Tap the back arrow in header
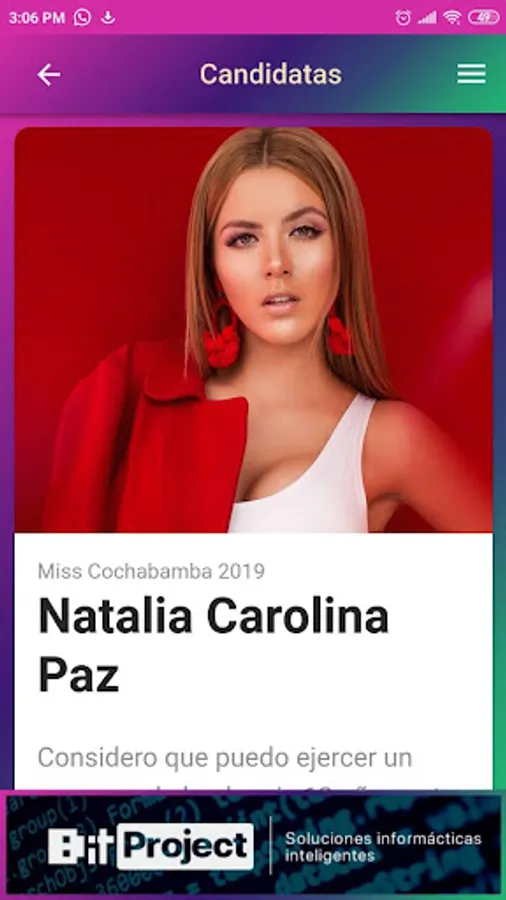 [x=49, y=75]
